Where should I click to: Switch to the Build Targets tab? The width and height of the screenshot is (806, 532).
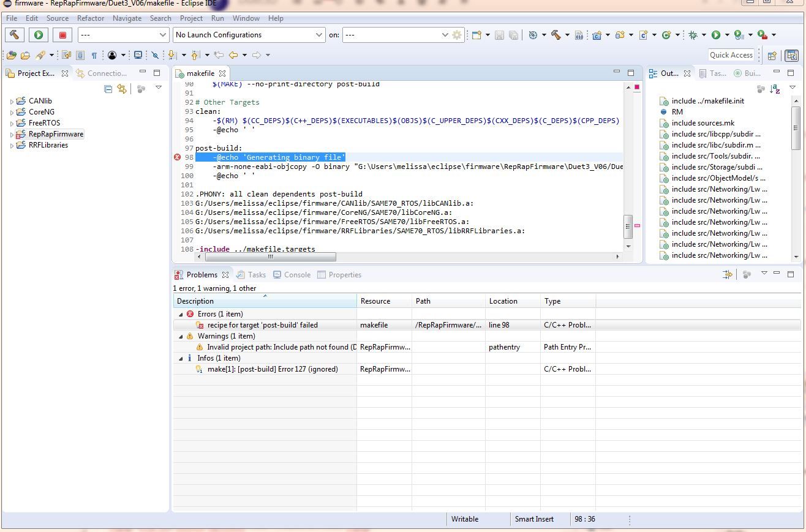(x=747, y=73)
